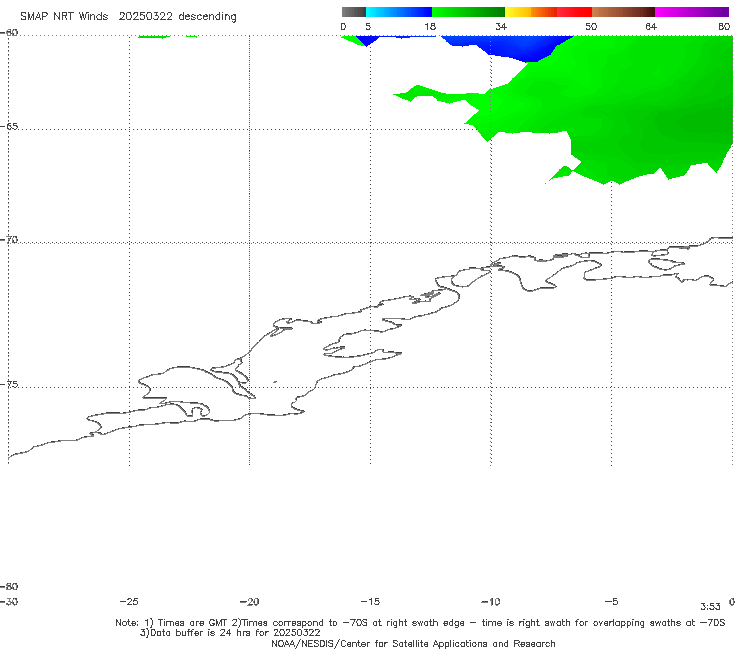This screenshot has width=740, height=650.
Task: Click the green segment of the color bar
Action: coord(468,12)
